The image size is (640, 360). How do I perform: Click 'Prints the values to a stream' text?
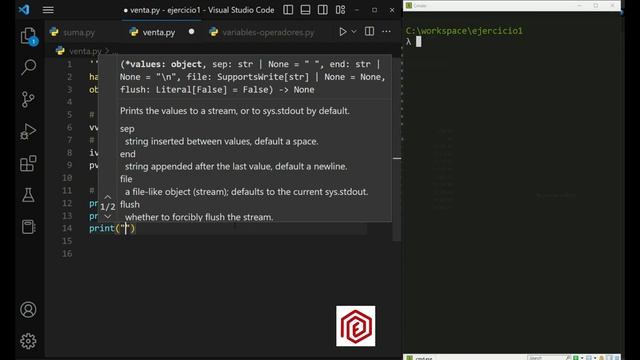tap(235, 111)
